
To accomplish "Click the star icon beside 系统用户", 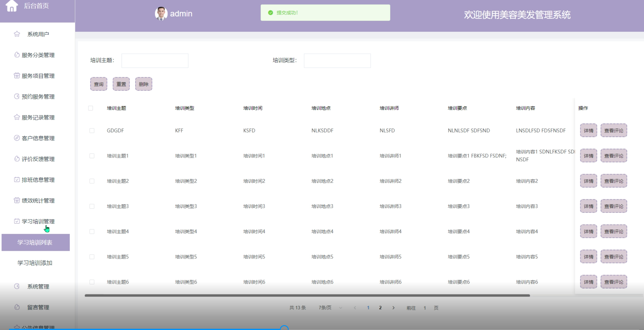I will [17, 34].
